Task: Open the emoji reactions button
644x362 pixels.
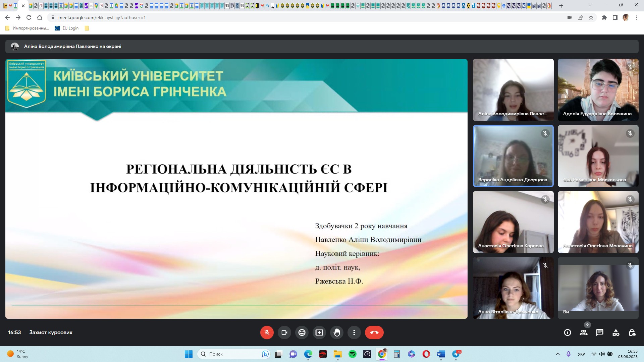Action: pyautogui.click(x=302, y=333)
